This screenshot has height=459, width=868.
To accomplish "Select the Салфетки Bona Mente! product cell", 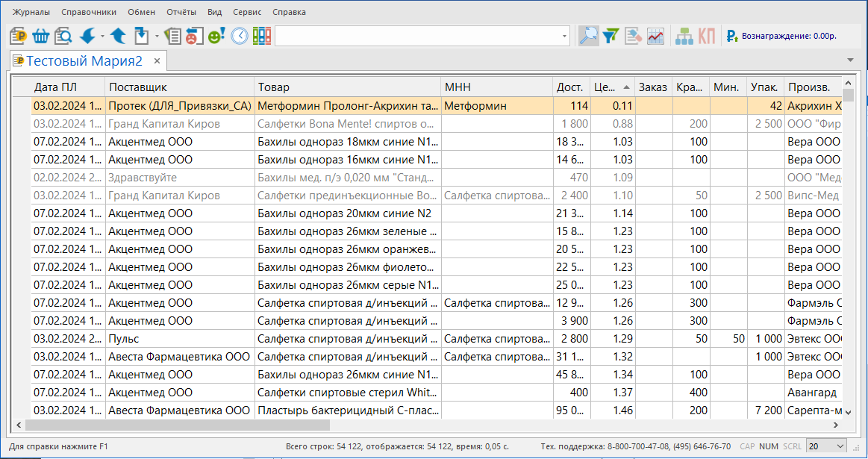I will 348,124.
